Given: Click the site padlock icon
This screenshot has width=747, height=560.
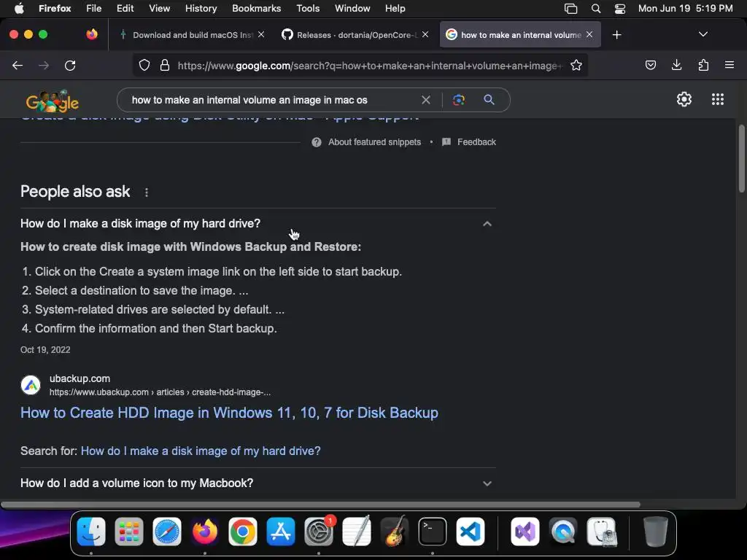Looking at the screenshot, I should pos(165,65).
